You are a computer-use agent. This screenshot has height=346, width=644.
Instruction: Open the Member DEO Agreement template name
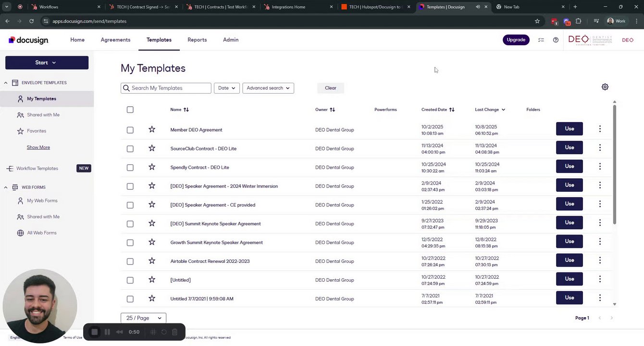pos(196,130)
